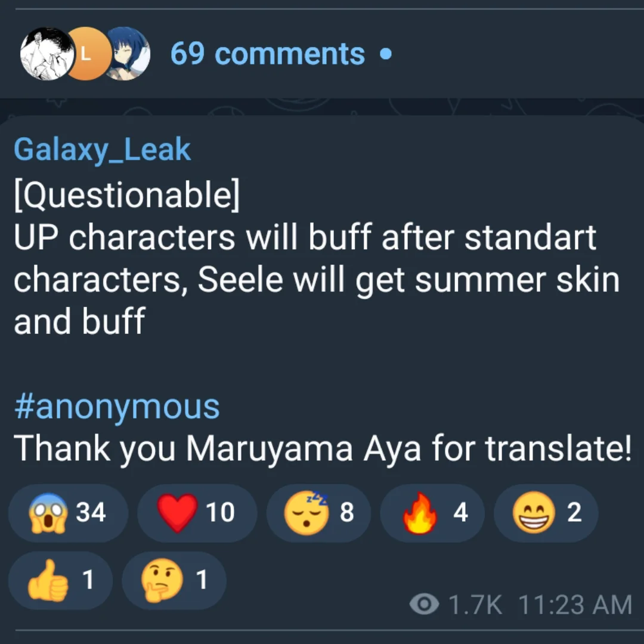The image size is (644, 644).
Task: Tap the 1.7K view count
Action: coord(476,605)
